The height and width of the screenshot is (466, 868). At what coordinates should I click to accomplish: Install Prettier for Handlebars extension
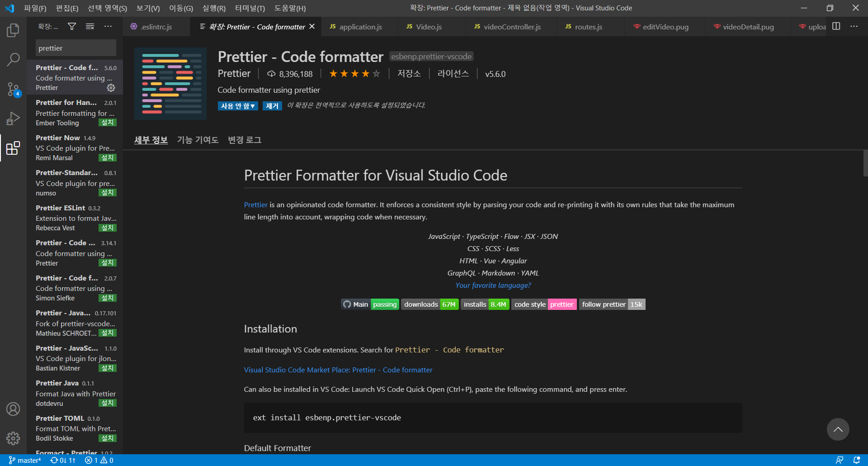pyautogui.click(x=108, y=123)
